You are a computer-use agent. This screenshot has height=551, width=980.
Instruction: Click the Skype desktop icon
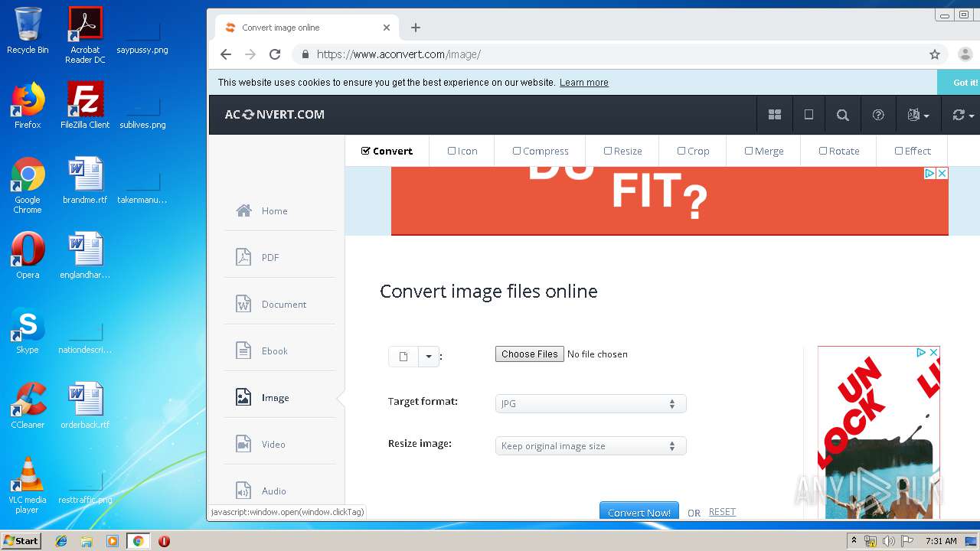click(28, 330)
